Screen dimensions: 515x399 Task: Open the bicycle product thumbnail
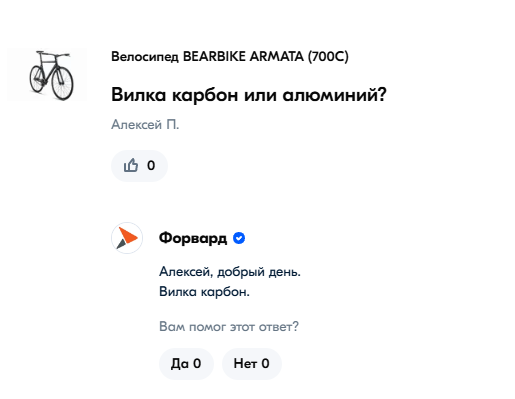click(x=47, y=75)
